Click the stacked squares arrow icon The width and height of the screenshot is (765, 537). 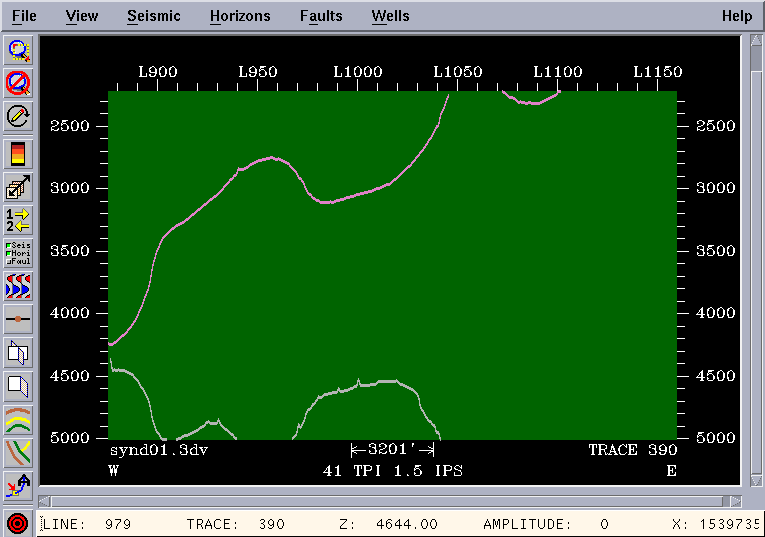(x=18, y=187)
